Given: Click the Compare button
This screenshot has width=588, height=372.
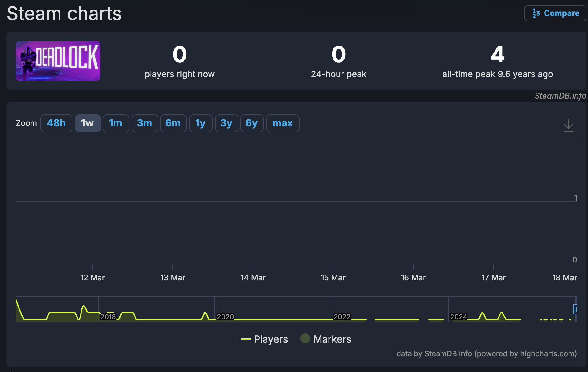Looking at the screenshot, I should 555,13.
